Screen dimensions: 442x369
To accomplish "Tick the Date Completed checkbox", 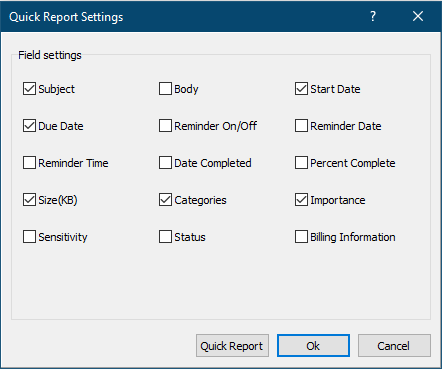I will tap(165, 163).
